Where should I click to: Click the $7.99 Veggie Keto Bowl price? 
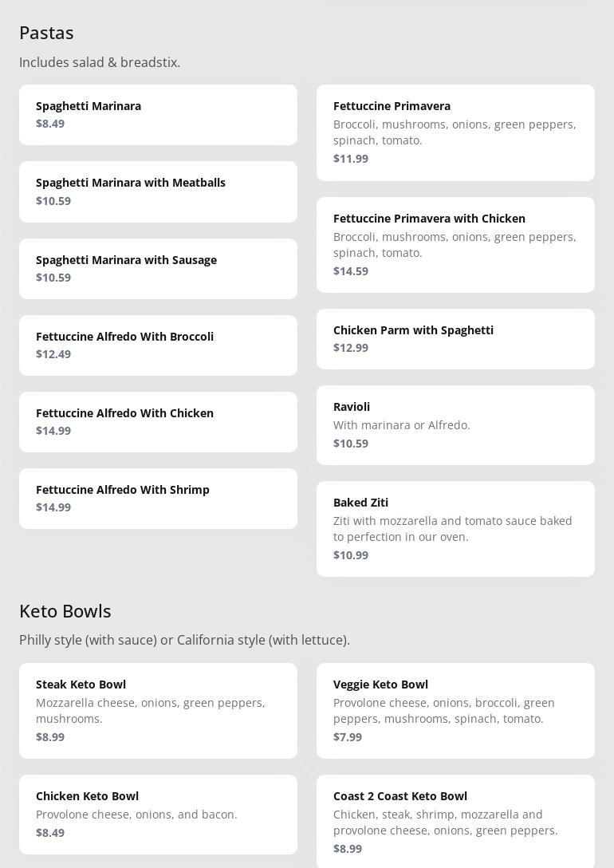click(x=348, y=737)
